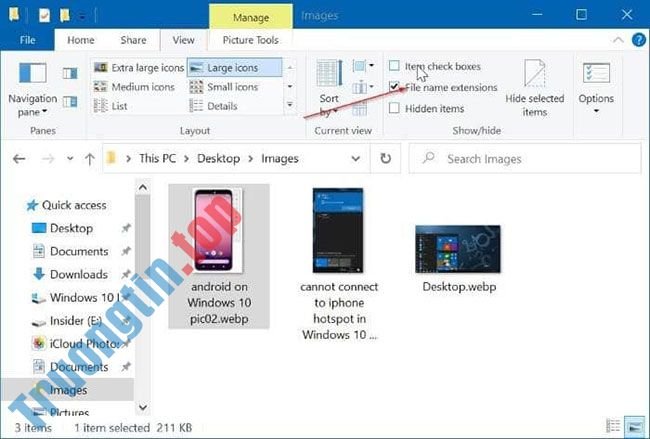Image resolution: width=650 pixels, height=439 pixels.
Task: Expand the address bar history dropdown
Action: point(356,159)
